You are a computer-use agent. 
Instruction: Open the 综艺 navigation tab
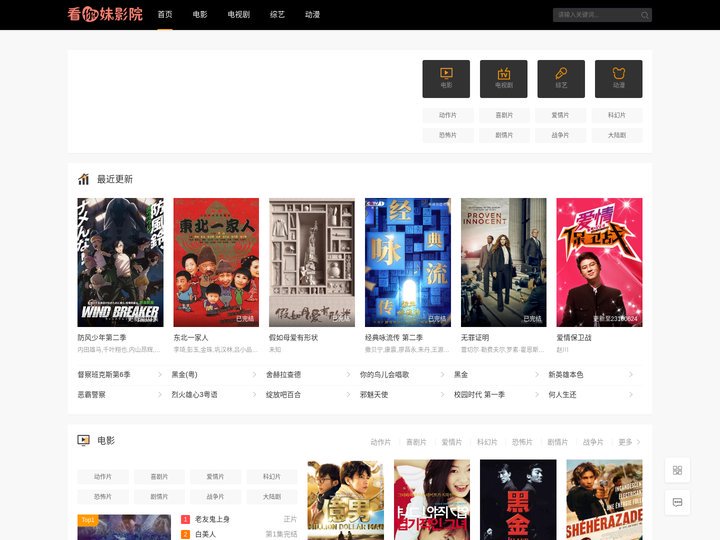point(277,15)
